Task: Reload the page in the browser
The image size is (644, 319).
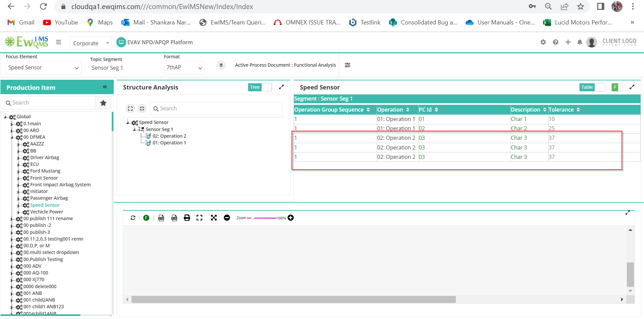Action: 43,6
